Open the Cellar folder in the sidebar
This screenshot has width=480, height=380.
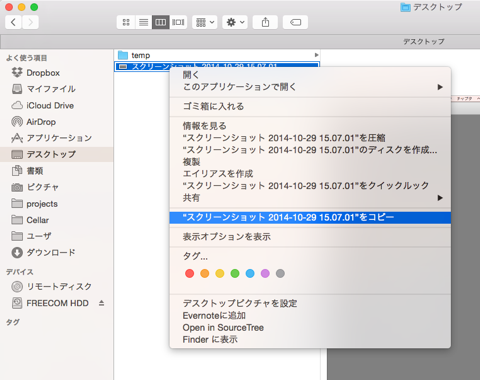tap(57, 220)
